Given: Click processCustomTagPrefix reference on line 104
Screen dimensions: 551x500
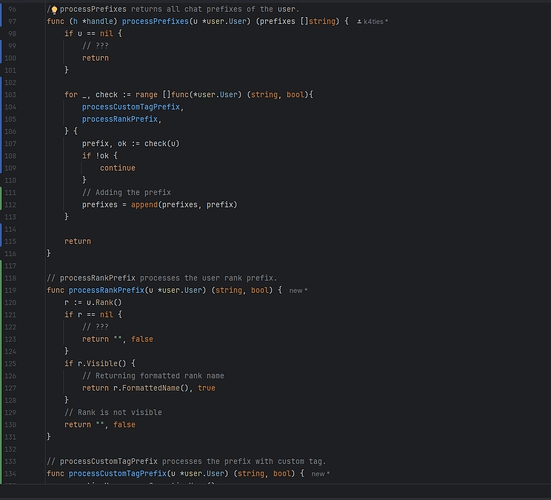Looking at the screenshot, I should 131,107.
